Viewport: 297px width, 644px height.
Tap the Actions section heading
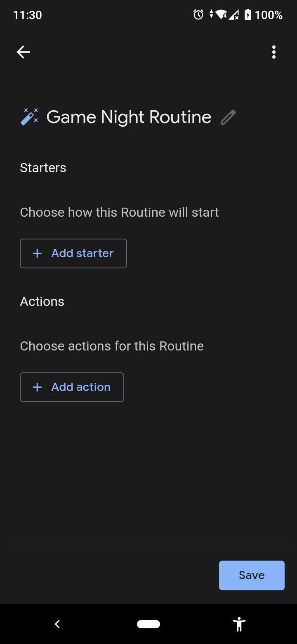pos(42,301)
